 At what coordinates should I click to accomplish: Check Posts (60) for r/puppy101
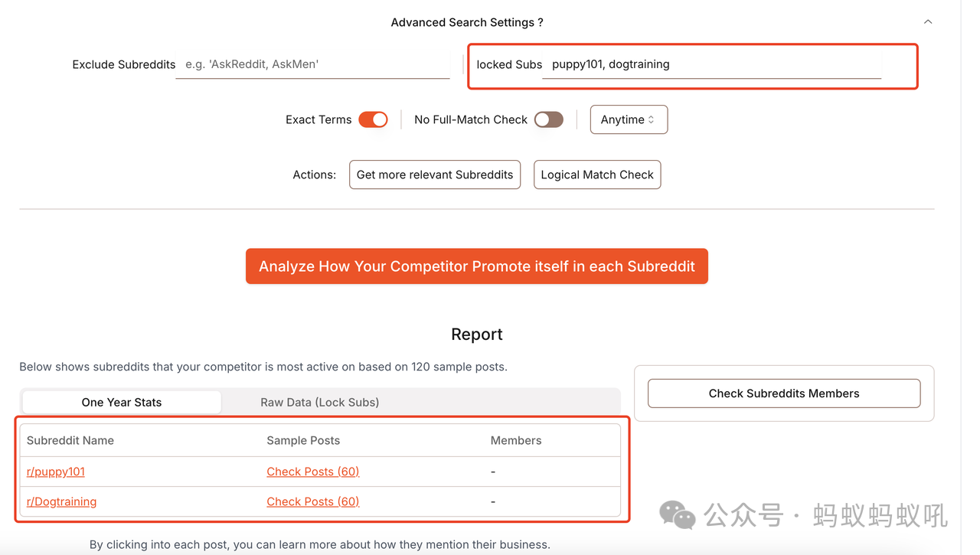click(x=312, y=472)
